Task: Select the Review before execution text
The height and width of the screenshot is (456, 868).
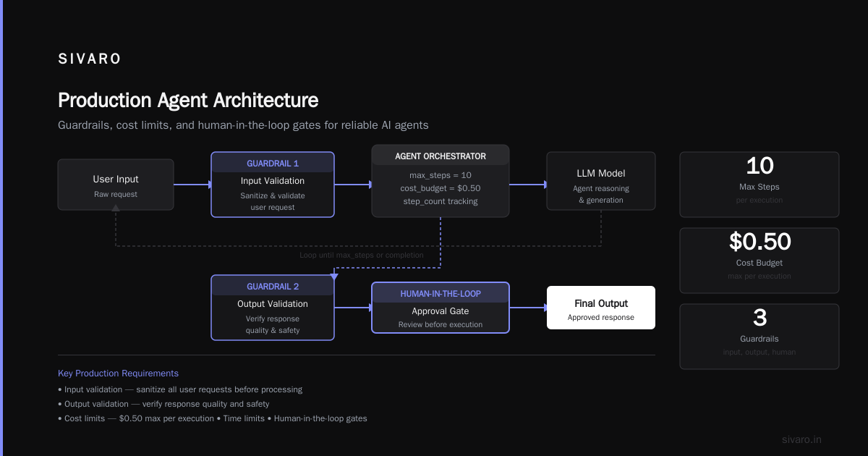Action: pyautogui.click(x=441, y=324)
